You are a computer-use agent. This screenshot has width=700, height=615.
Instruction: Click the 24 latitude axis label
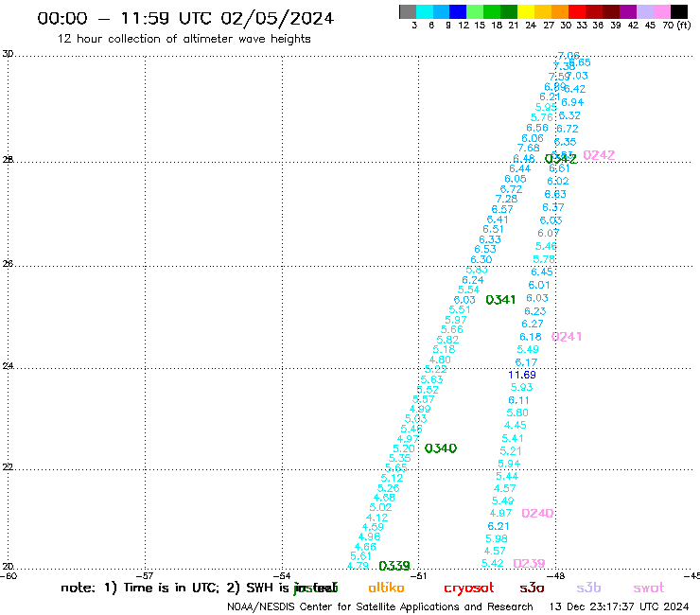point(8,366)
